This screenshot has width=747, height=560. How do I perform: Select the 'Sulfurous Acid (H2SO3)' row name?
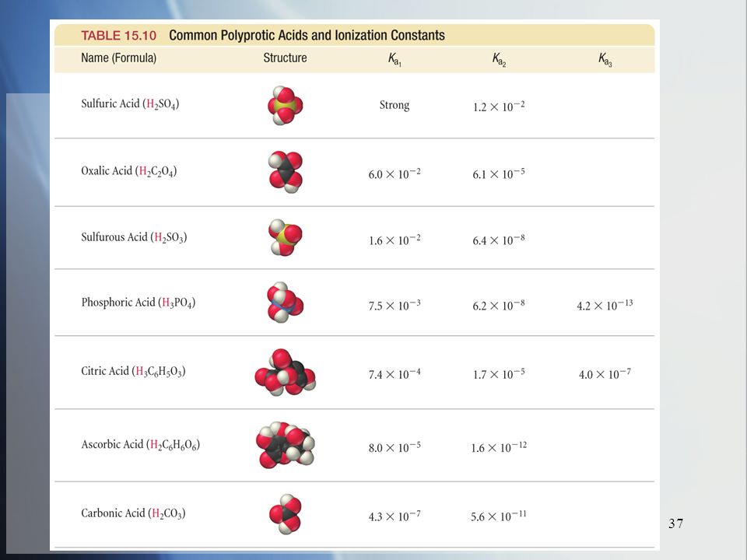pyautogui.click(x=134, y=237)
